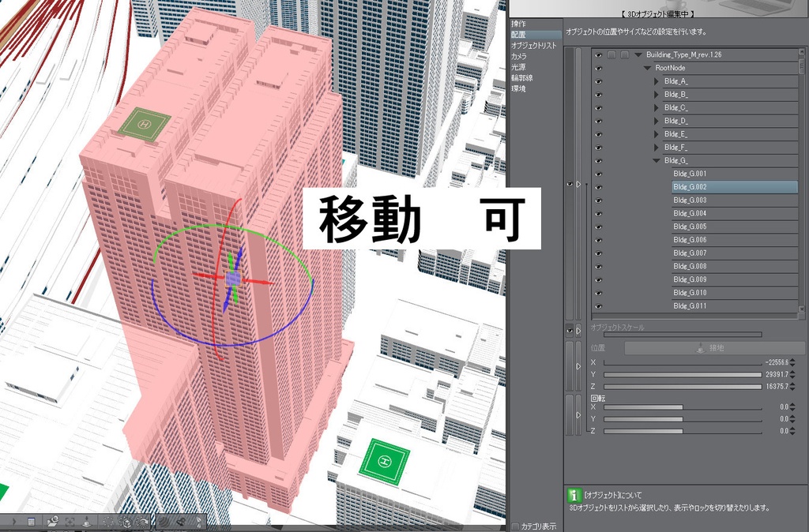The width and height of the screenshot is (809, 532).
Task: Click the info icon next to オブジェクト help
Action: click(x=573, y=496)
